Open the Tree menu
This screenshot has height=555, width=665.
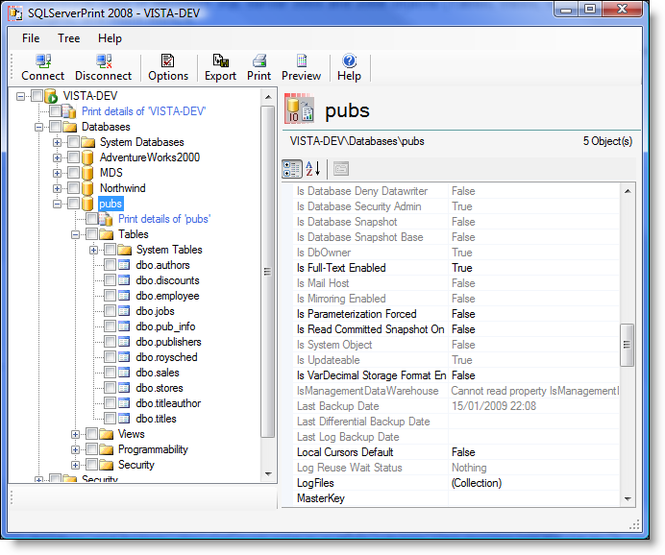click(x=69, y=39)
